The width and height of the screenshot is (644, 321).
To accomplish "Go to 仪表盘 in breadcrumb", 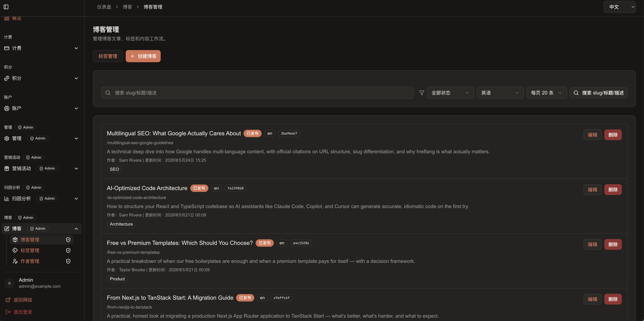I will (104, 7).
